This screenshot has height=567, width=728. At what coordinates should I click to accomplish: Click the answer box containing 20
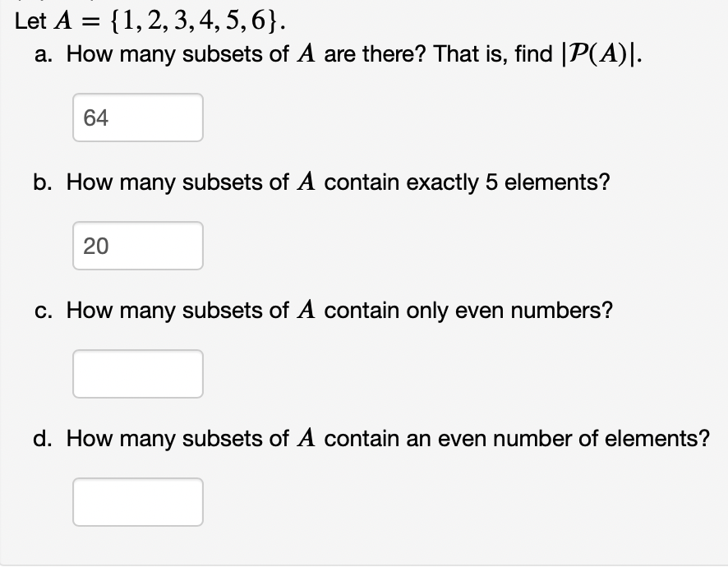(x=138, y=246)
